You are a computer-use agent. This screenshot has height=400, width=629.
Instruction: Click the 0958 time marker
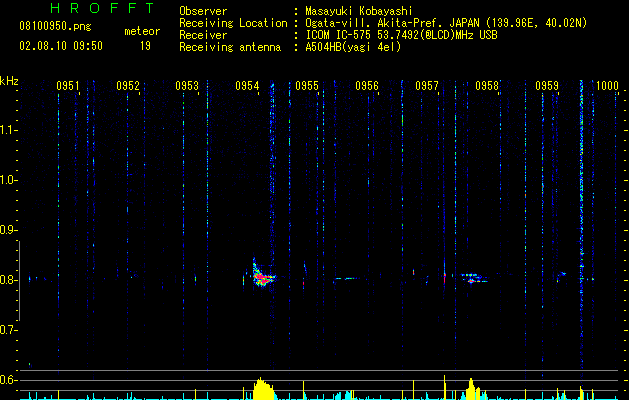coord(487,86)
